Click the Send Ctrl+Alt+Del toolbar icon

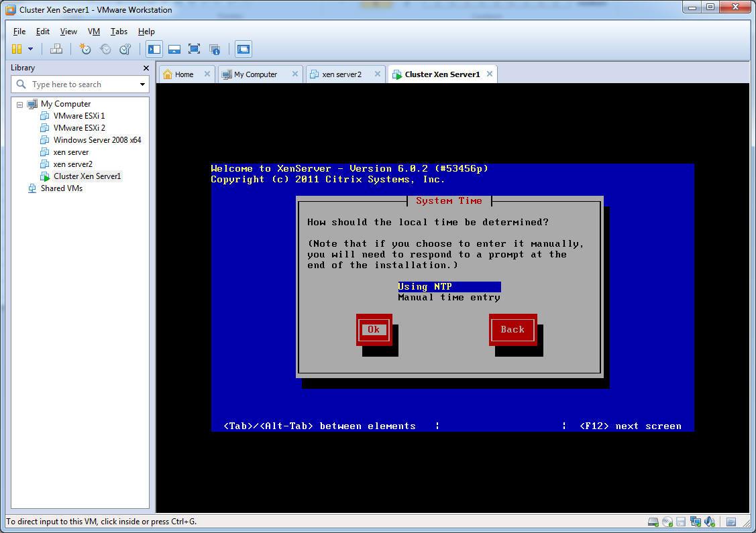(x=56, y=49)
